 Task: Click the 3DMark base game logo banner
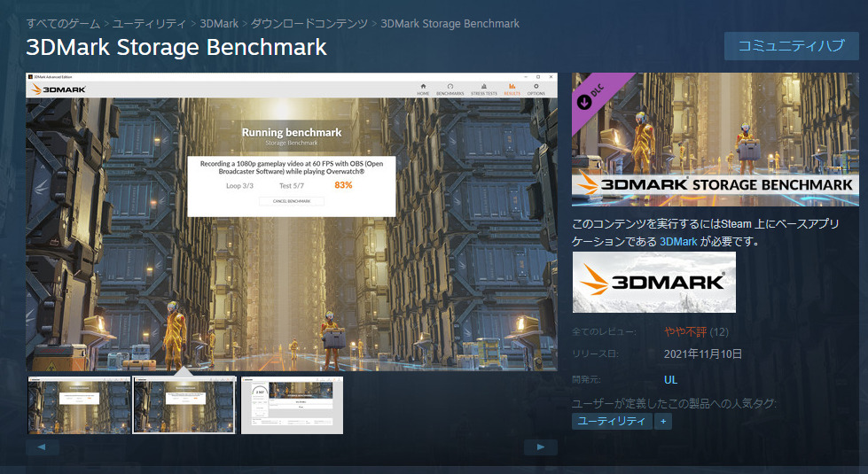pyautogui.click(x=653, y=282)
